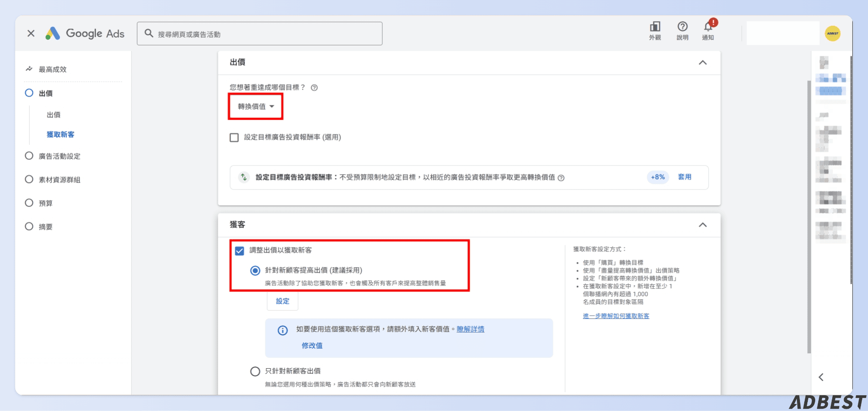Screen dimensions: 868x411
Task: Open the 外觀 appearance icon
Action: pyautogui.click(x=655, y=31)
